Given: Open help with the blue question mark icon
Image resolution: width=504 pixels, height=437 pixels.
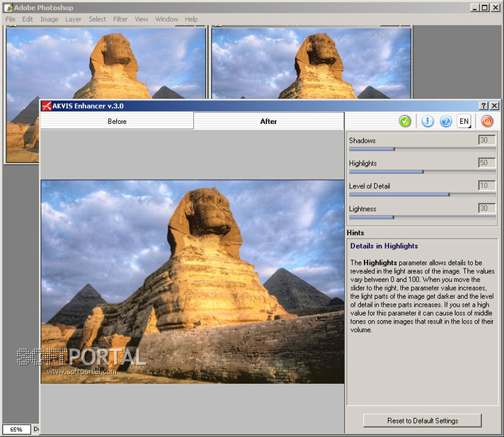Looking at the screenshot, I should click(x=446, y=121).
